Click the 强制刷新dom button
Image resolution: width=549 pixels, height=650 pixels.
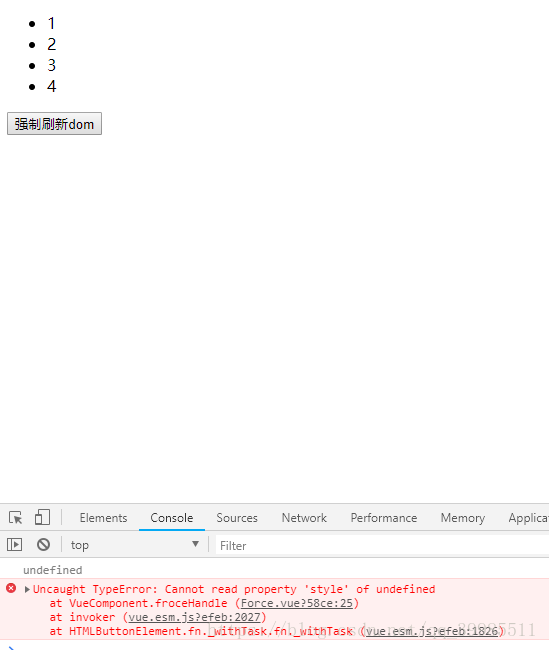click(x=54, y=124)
